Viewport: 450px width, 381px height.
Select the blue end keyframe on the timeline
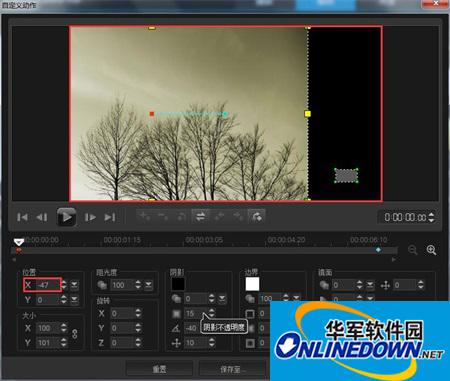378,250
